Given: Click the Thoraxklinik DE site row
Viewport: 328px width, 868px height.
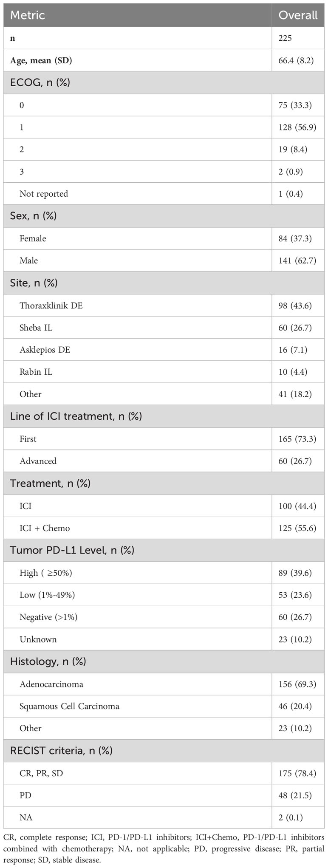Looking at the screenshot, I should [164, 305].
